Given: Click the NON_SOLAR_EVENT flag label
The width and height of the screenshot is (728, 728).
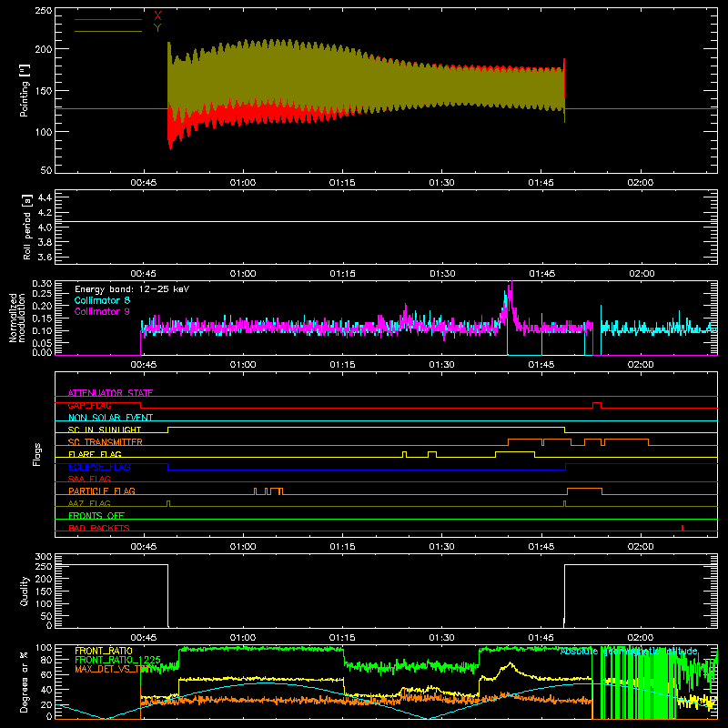Looking at the screenshot, I should click(x=110, y=418).
